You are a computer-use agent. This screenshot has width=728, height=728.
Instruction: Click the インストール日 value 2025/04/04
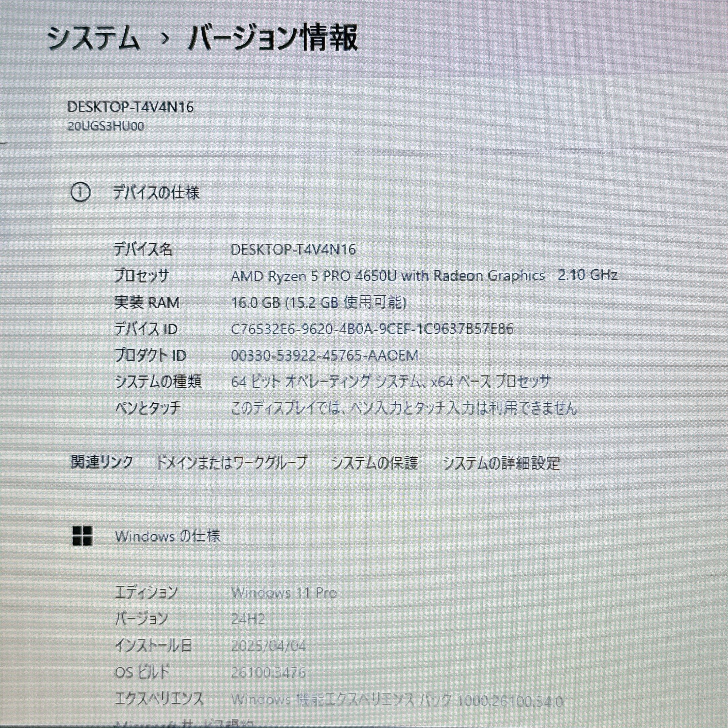point(268,646)
